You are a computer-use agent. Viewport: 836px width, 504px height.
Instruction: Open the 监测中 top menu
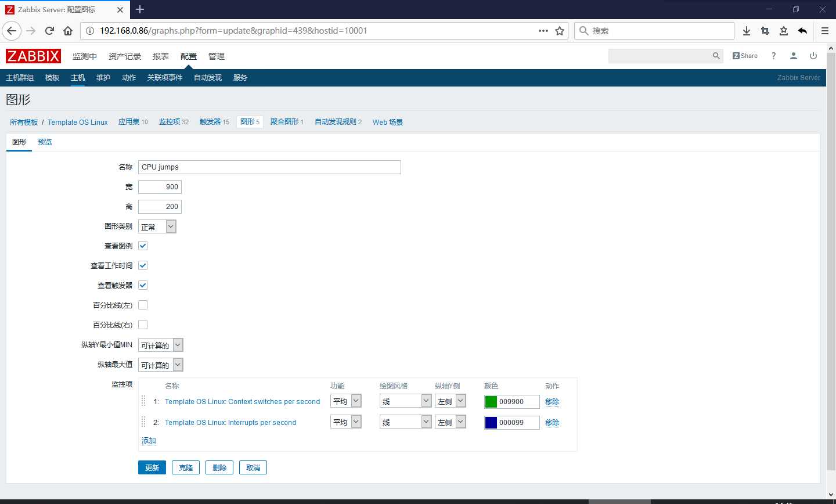85,56
